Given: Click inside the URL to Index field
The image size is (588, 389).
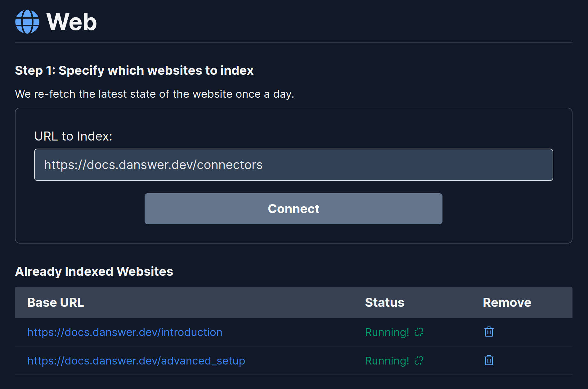Looking at the screenshot, I should [294, 165].
